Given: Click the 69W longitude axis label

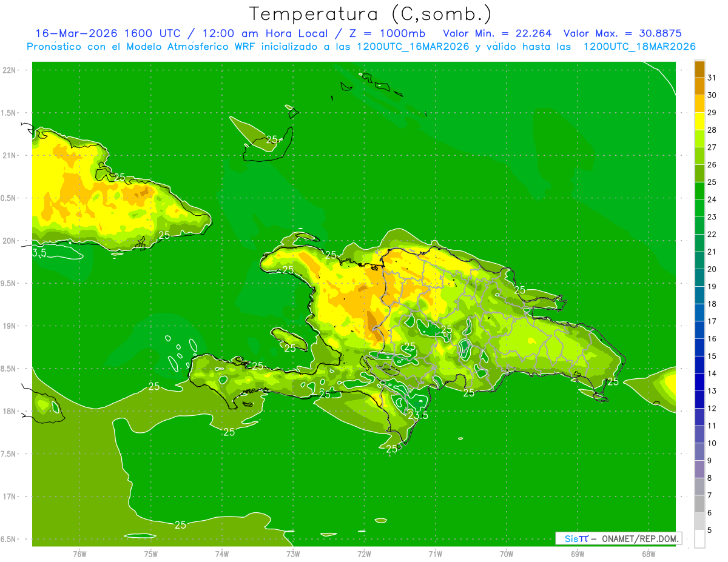Looking at the screenshot, I should 578,554.
